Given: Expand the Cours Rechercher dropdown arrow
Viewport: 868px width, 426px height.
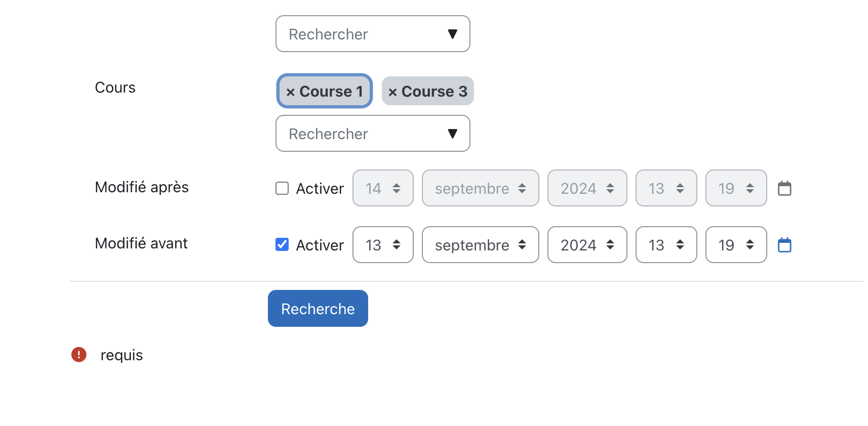Looking at the screenshot, I should click(453, 134).
